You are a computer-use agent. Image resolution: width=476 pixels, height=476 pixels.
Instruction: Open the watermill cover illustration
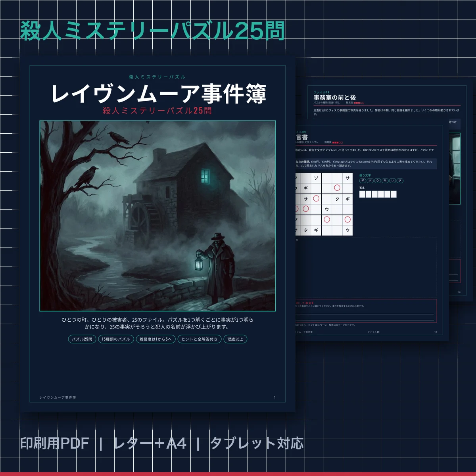pyautogui.click(x=157, y=216)
